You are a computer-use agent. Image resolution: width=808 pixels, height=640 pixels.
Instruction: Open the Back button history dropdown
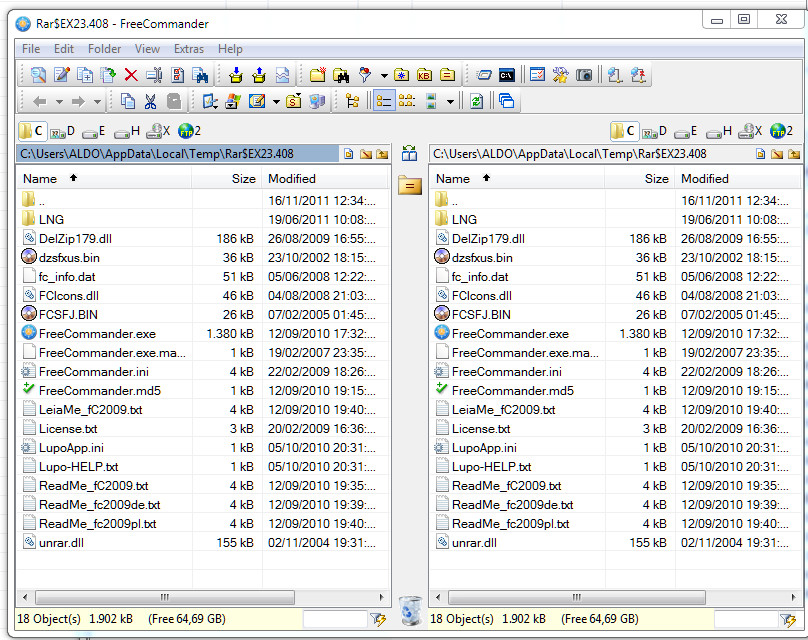59,102
